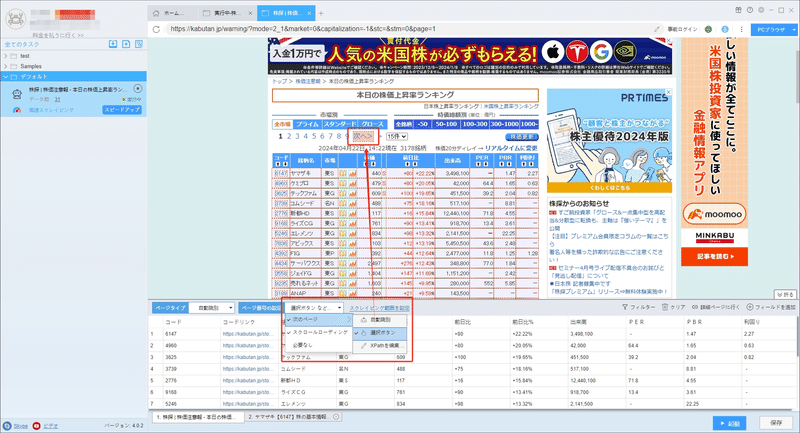Click フィールドを追加 plus icon button
800x433 pixels.
[x=771, y=307]
